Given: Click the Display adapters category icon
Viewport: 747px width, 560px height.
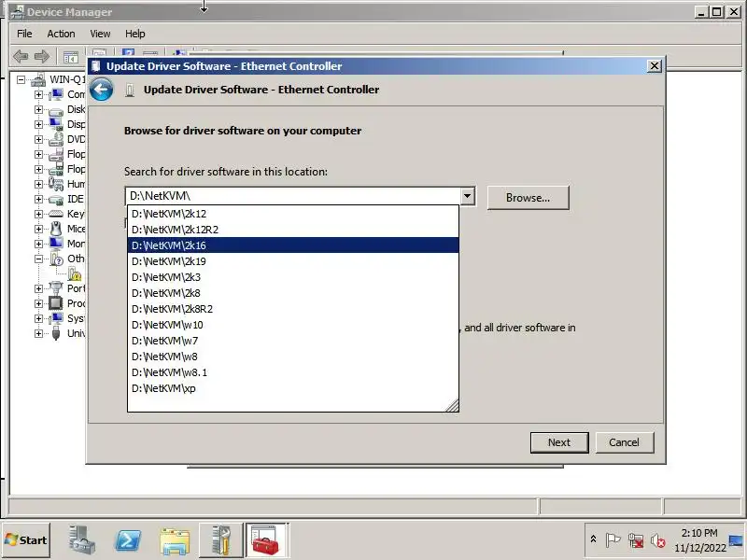Looking at the screenshot, I should click(56, 125).
